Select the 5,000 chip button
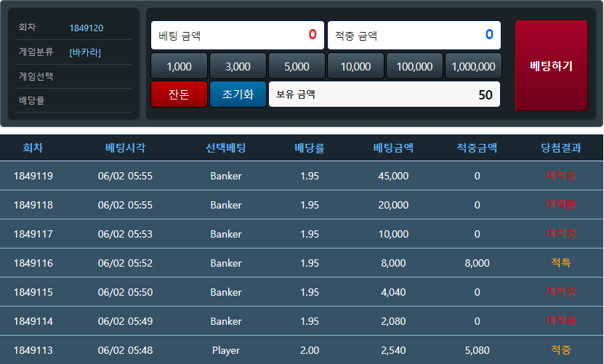Screen dimensions: 604x364 (x=297, y=66)
